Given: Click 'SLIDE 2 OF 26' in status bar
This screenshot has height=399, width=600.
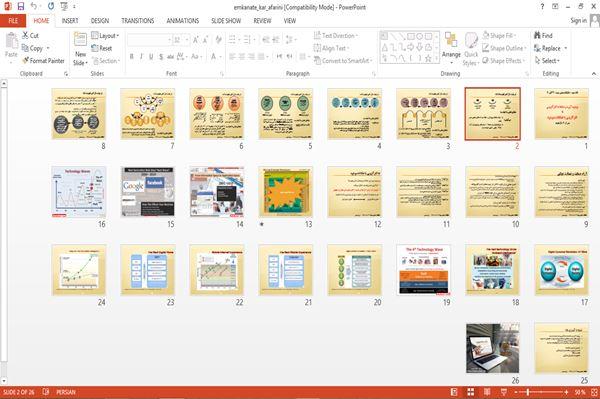Looking at the screenshot, I should (x=18, y=392).
